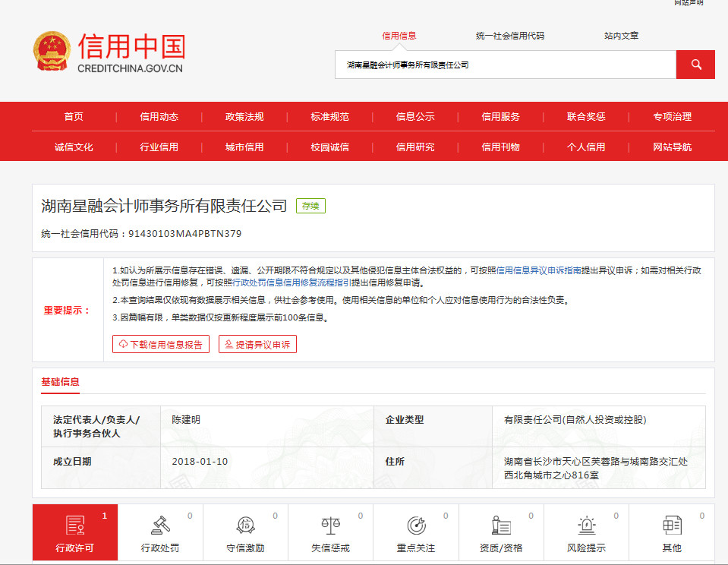Open the 行政处罚 gavel icon
The width and height of the screenshot is (728, 565).
pos(160,525)
